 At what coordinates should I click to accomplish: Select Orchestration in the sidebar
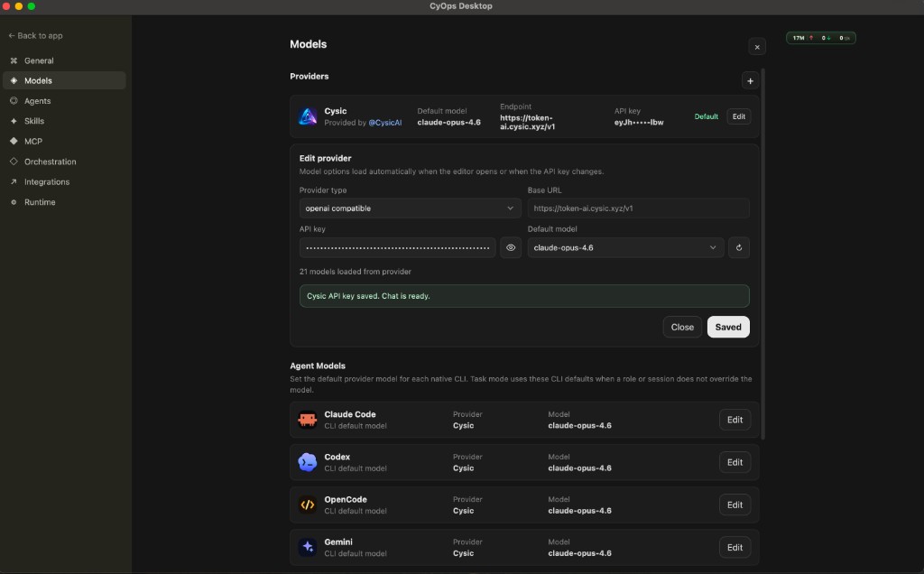(64, 162)
